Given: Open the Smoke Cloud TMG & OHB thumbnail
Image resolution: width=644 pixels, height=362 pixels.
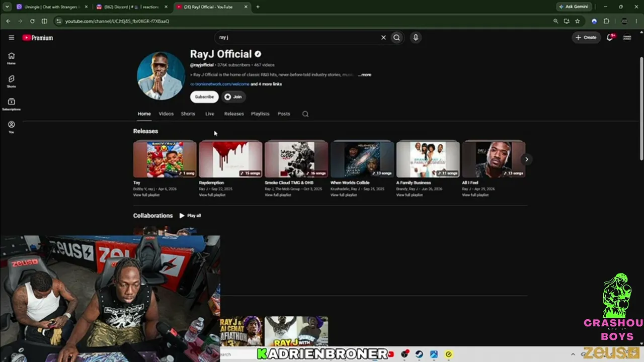Looking at the screenshot, I should pyautogui.click(x=296, y=159).
